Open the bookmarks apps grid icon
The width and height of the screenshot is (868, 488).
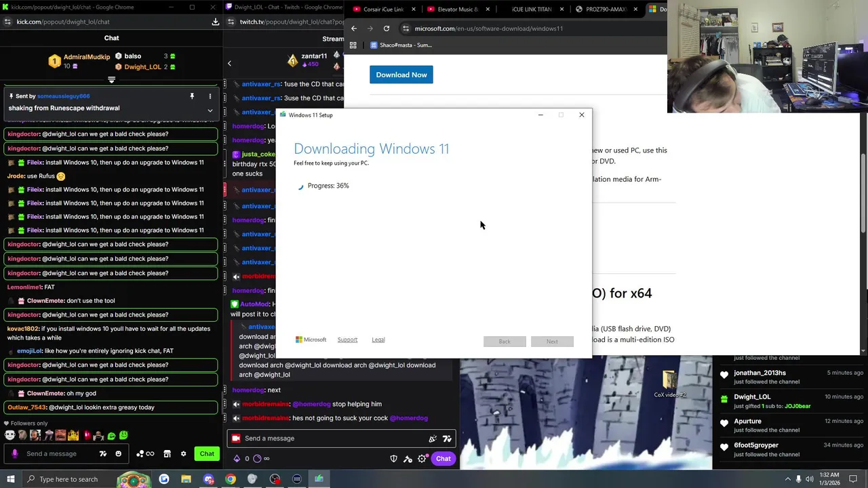(353, 45)
